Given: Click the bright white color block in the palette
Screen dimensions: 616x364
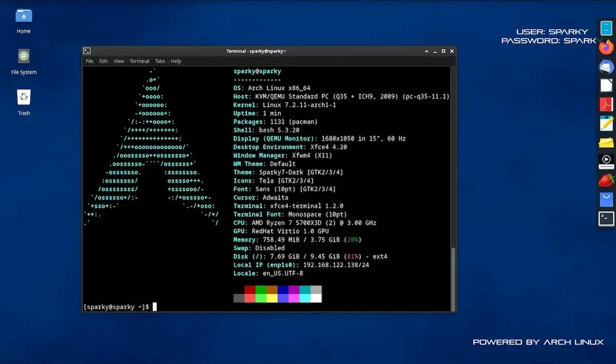Looking at the screenshot, I should (316, 298).
